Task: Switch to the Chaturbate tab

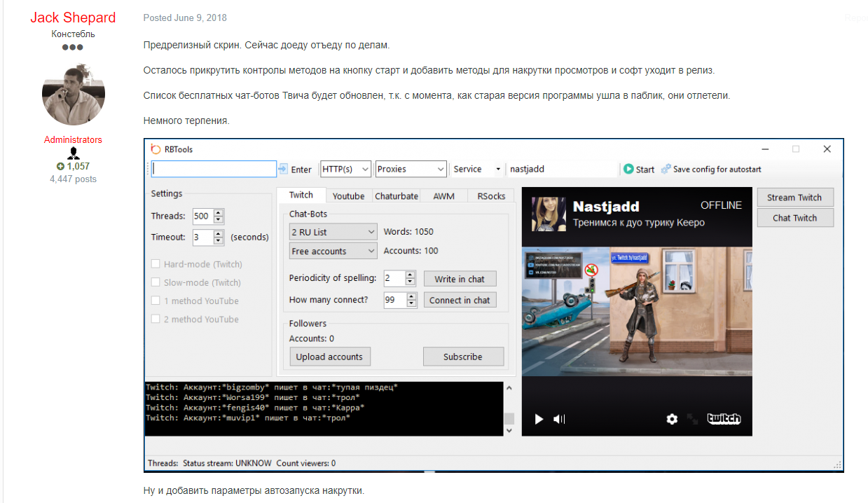Action: click(x=397, y=196)
